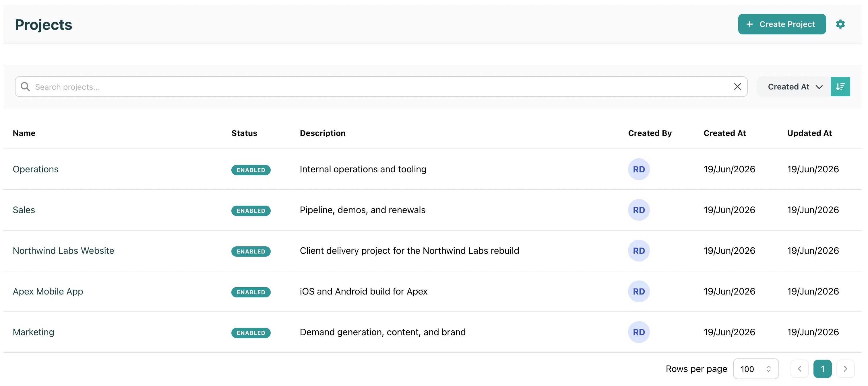This screenshot has width=868, height=386.
Task: Clear the search field with the X icon
Action: tap(737, 87)
